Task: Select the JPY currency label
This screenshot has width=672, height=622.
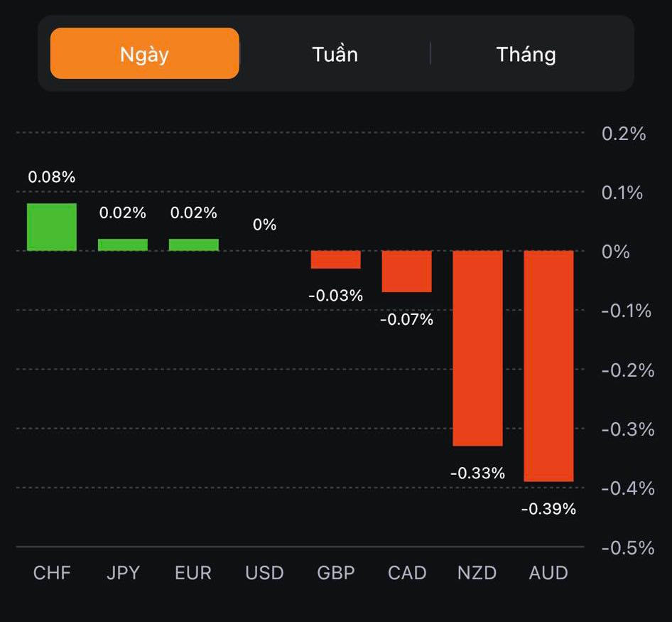Action: tap(123, 573)
